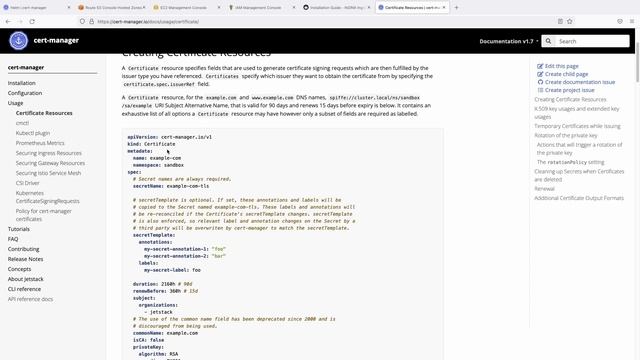Image resolution: width=640 pixels, height=360 pixels.
Task: Open the site security lock icon
Action: [91, 21]
